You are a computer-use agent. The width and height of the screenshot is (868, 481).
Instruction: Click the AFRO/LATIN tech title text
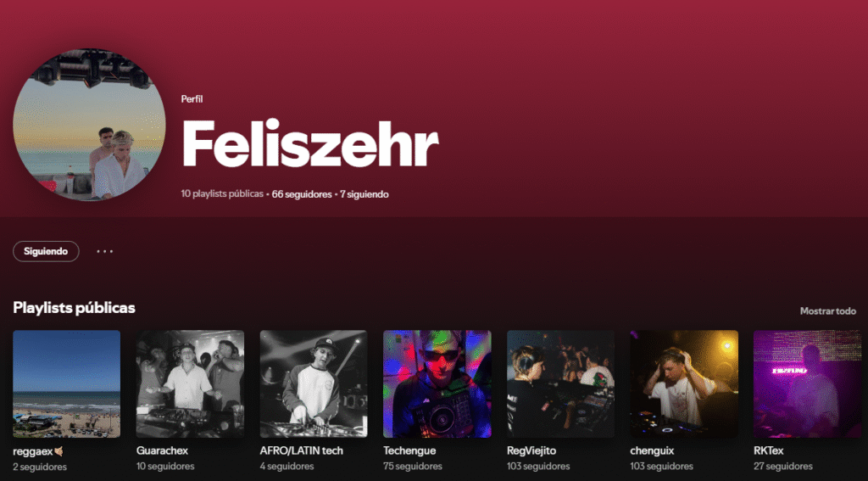pyautogui.click(x=301, y=450)
